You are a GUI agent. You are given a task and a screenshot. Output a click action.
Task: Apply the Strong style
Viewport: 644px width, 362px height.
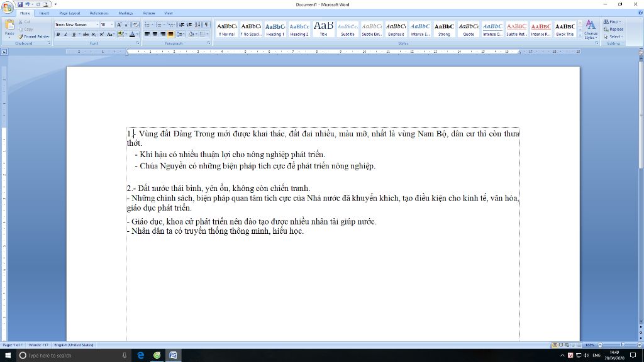click(444, 29)
